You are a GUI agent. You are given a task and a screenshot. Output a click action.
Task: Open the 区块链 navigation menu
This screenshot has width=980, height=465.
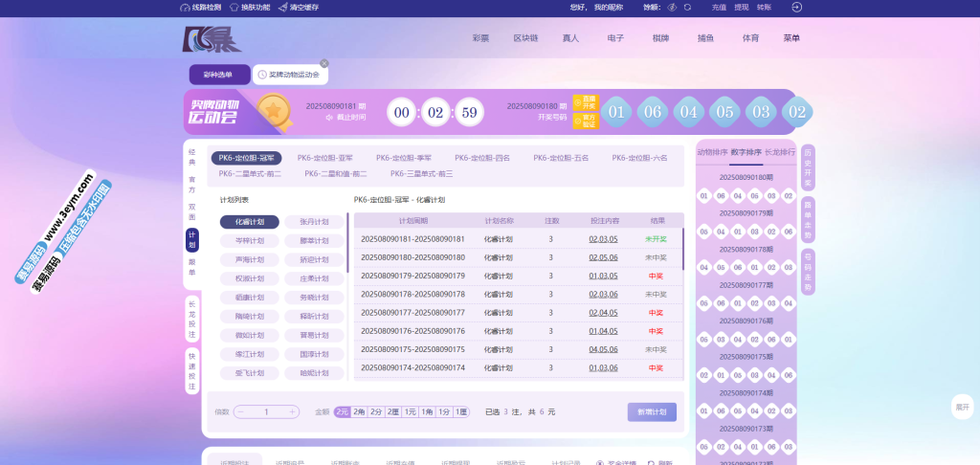[x=525, y=38]
